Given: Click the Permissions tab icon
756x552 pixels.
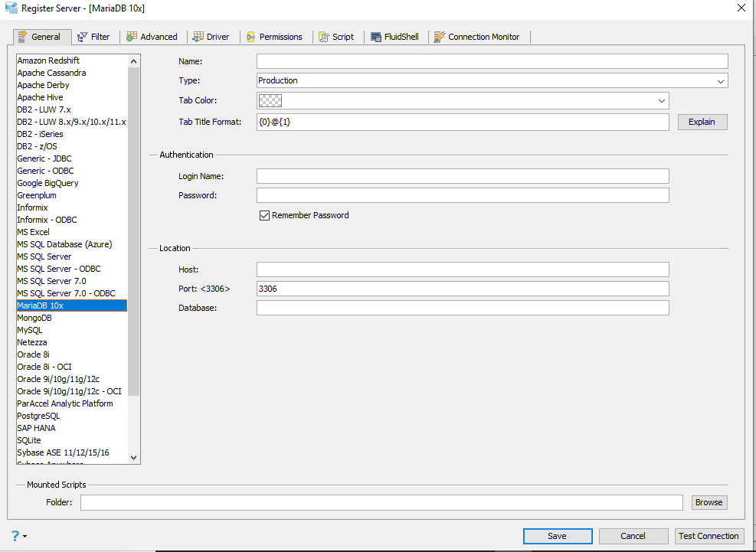Looking at the screenshot, I should [x=250, y=37].
